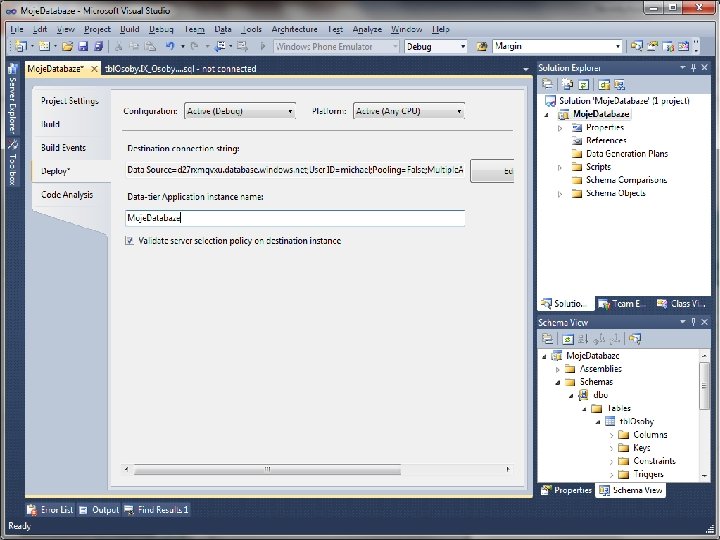Viewport: 720px width, 540px height.
Task: Click Schema View's Refresh icon
Action: point(568,339)
